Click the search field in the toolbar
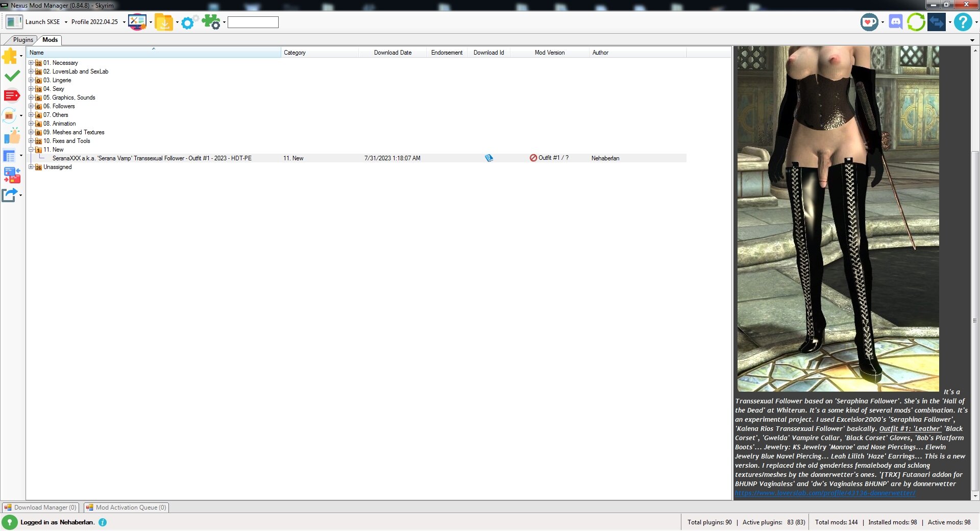 click(253, 22)
